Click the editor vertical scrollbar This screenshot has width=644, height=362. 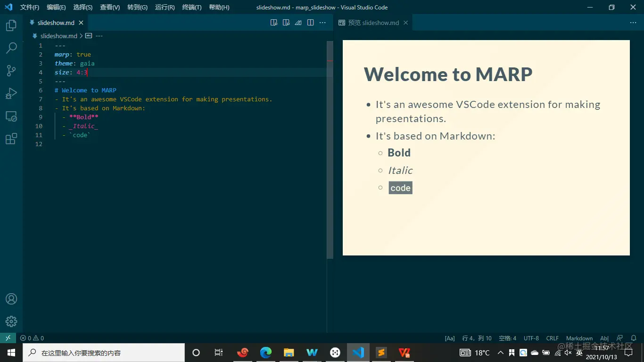tap(330, 149)
